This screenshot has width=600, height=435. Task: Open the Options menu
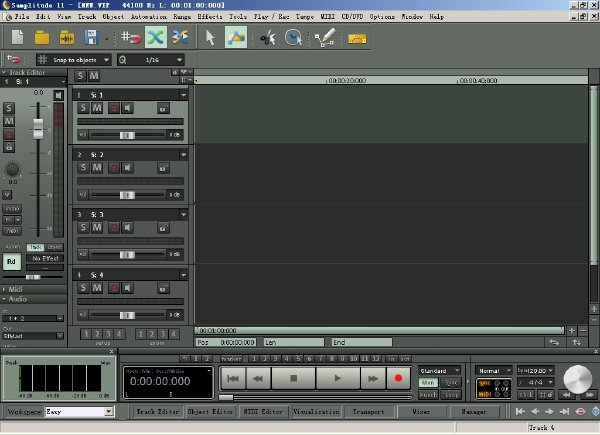coord(382,16)
